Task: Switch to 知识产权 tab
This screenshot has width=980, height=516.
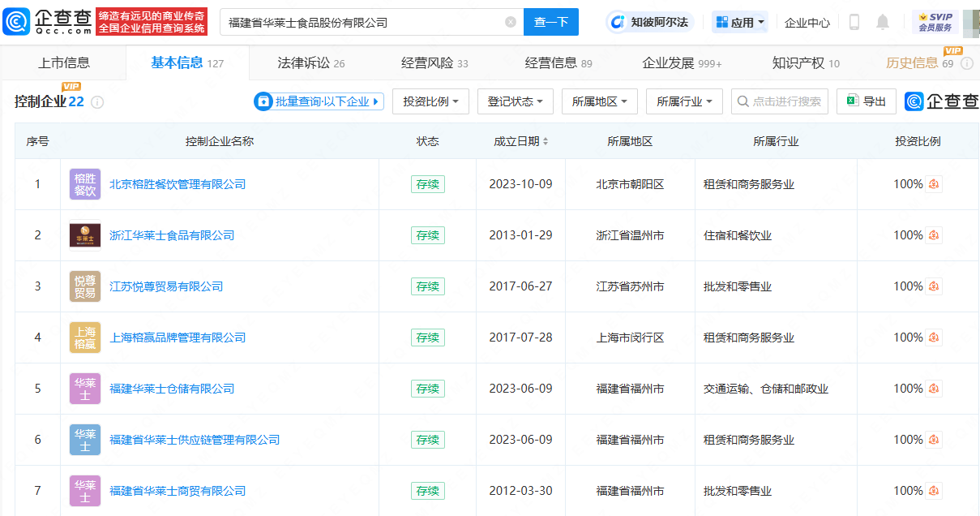Action: click(x=806, y=62)
